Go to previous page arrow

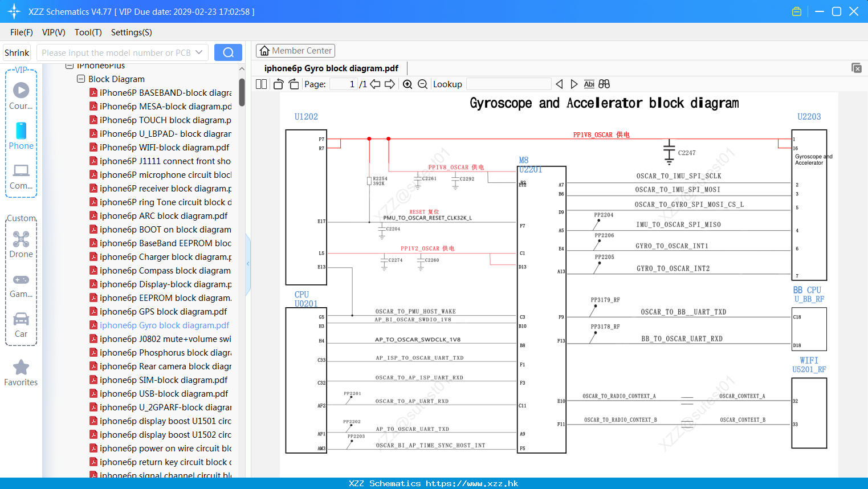coord(375,84)
